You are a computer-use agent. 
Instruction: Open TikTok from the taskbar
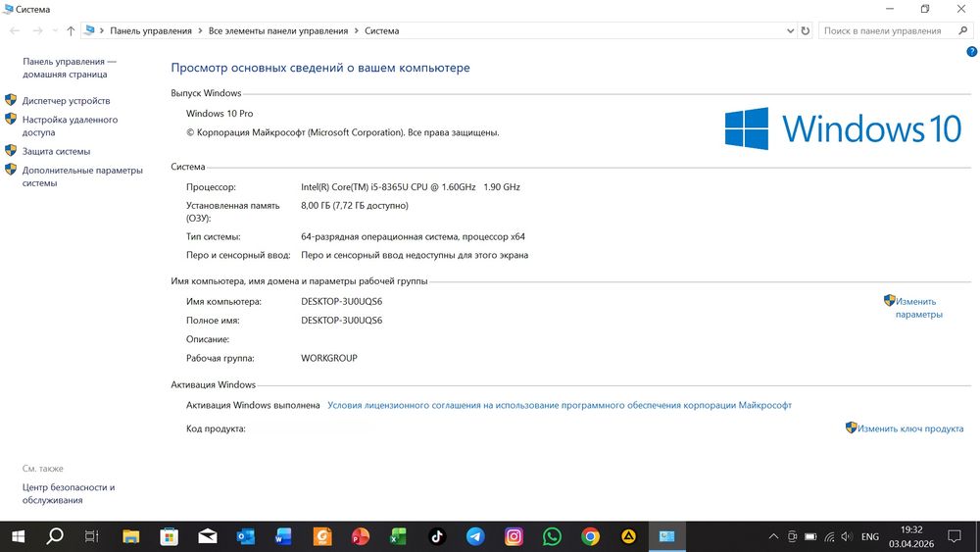coord(437,536)
